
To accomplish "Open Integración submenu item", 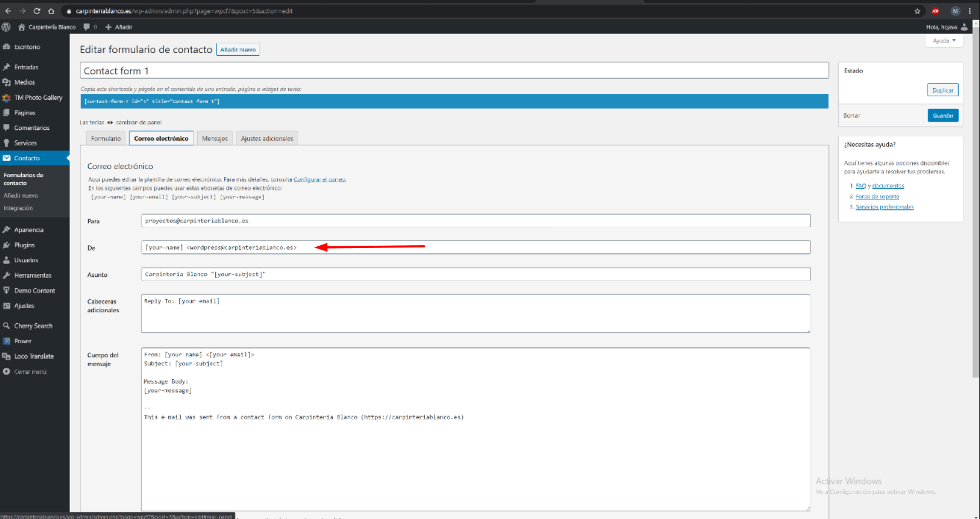I will pyautogui.click(x=18, y=208).
